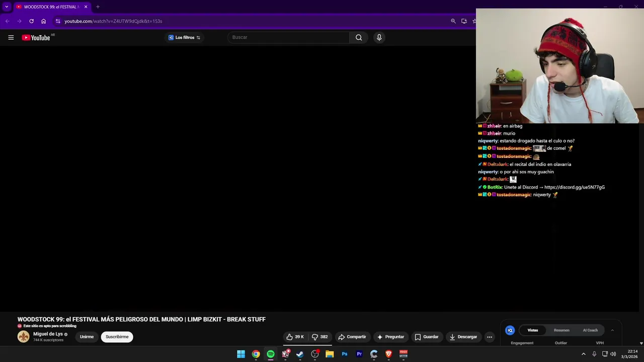Screen dimensions: 644x362
Task: Open Steam from the taskbar
Action: (300, 354)
